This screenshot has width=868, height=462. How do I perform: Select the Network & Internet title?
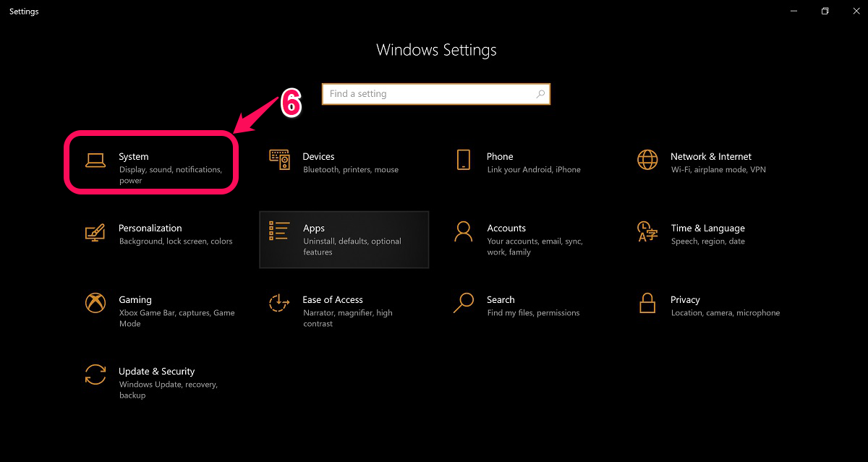(x=711, y=156)
